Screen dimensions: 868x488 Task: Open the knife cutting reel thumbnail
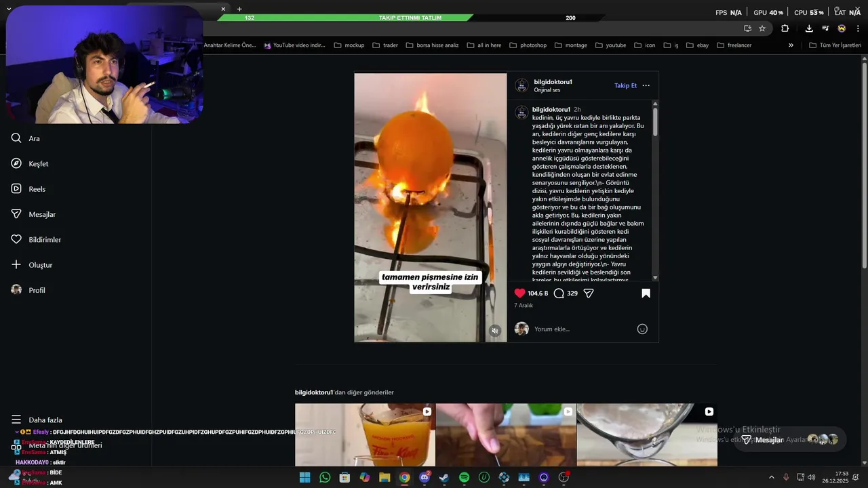click(x=506, y=434)
